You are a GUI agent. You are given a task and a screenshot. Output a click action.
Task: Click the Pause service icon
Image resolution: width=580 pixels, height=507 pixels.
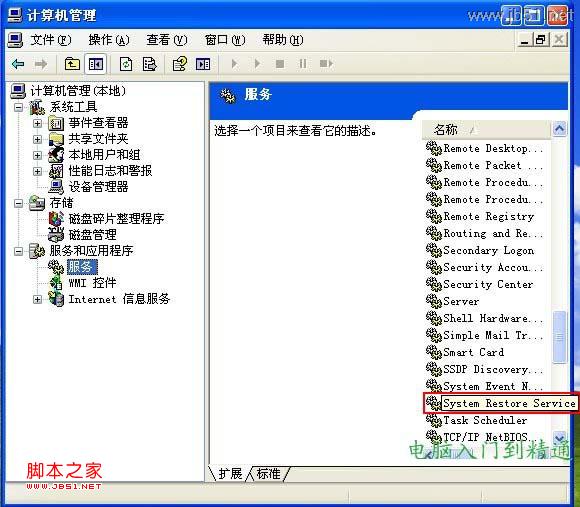tap(303, 64)
